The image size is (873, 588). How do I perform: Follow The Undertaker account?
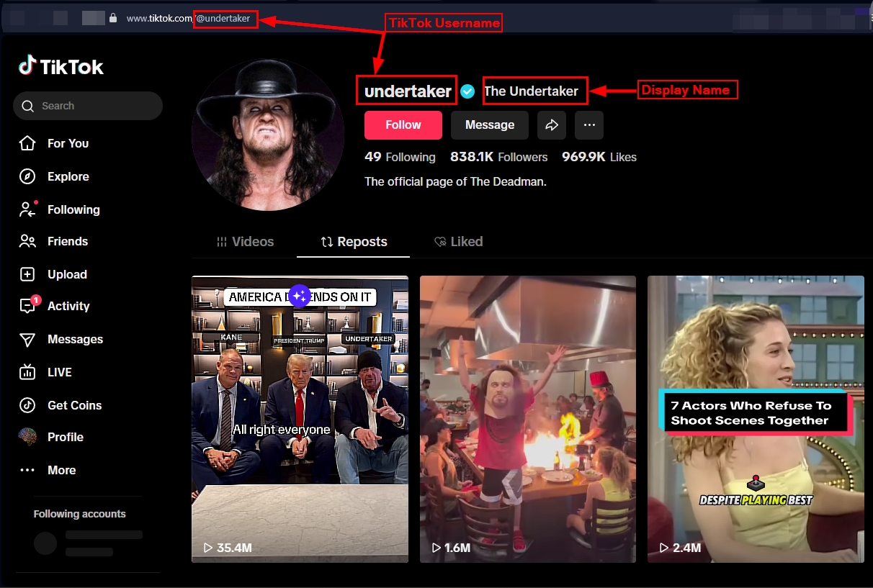click(403, 125)
